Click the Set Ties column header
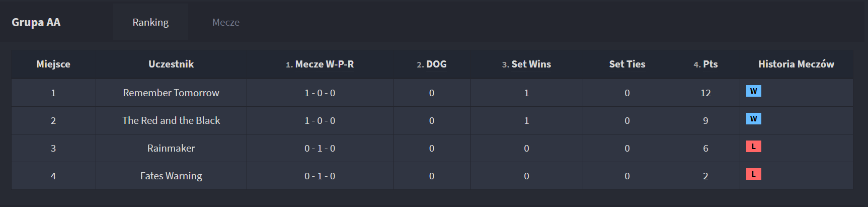This screenshot has height=207, width=868. (x=627, y=64)
